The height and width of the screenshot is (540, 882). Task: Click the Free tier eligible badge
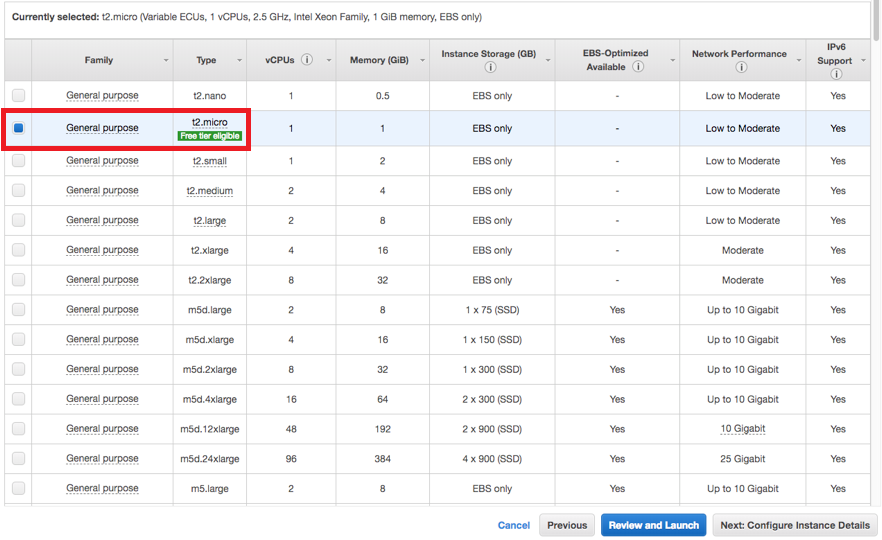point(210,136)
